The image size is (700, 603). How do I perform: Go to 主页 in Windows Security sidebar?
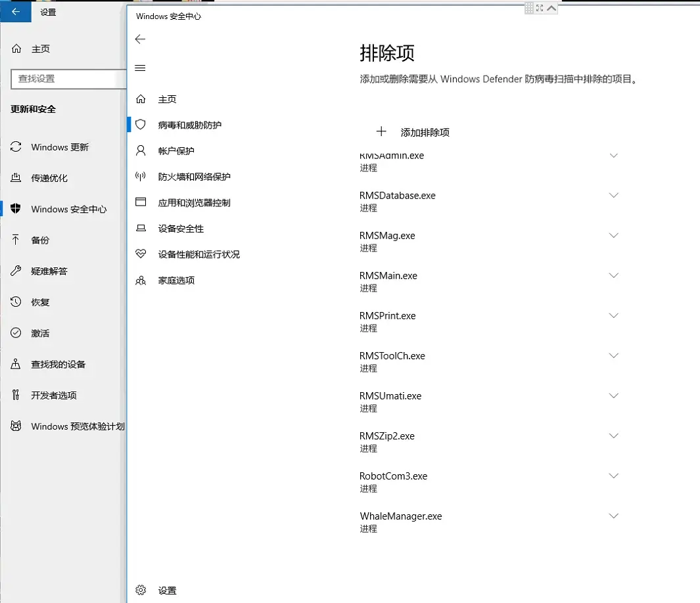click(168, 99)
